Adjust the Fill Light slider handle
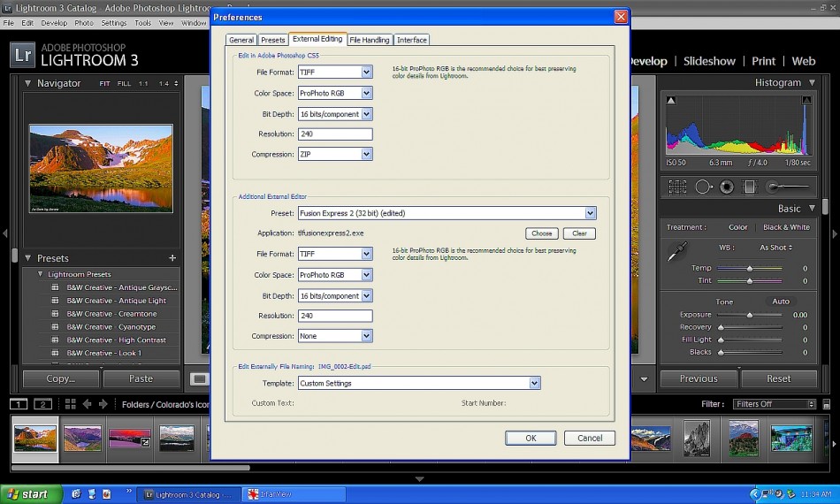The image size is (840, 504). [721, 340]
